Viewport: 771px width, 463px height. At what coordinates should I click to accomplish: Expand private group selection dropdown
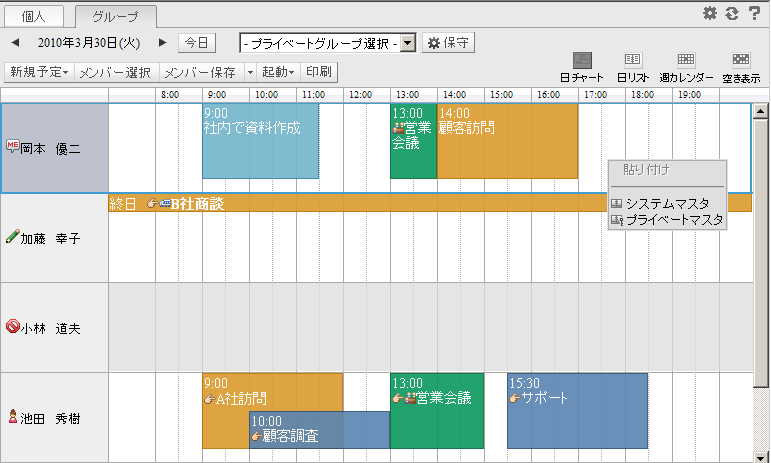point(408,43)
